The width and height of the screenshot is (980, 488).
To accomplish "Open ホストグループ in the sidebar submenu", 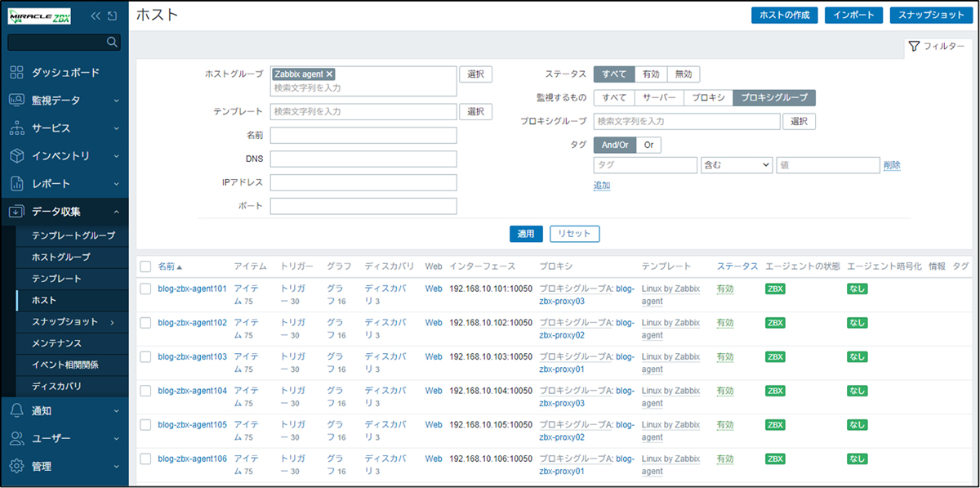I will pos(60,257).
